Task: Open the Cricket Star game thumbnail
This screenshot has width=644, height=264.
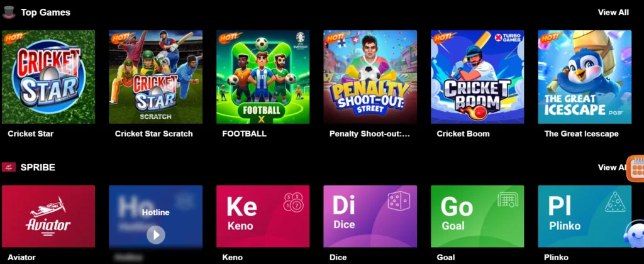Action: (x=48, y=77)
